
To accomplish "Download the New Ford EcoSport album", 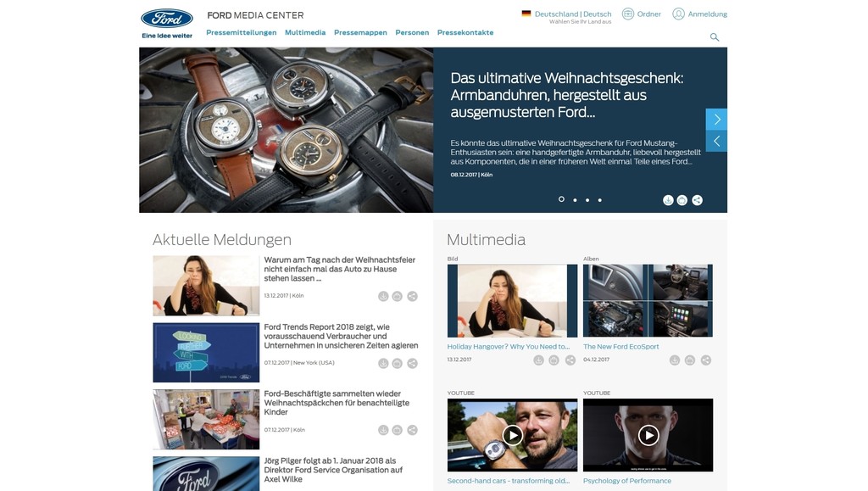I will [x=674, y=360].
